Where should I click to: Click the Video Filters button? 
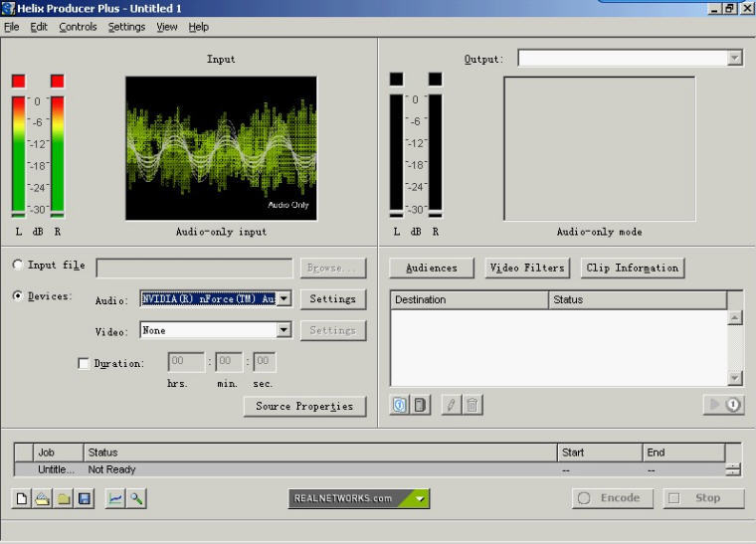tap(527, 268)
